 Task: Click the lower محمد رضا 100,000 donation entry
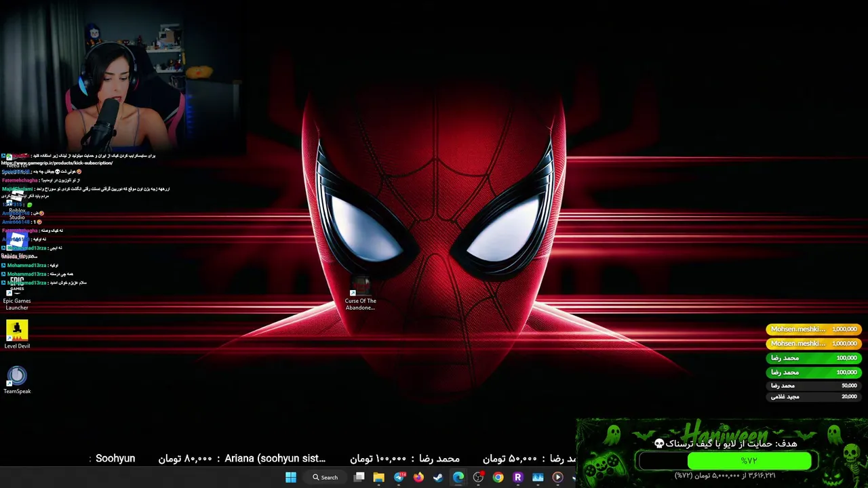pos(814,372)
